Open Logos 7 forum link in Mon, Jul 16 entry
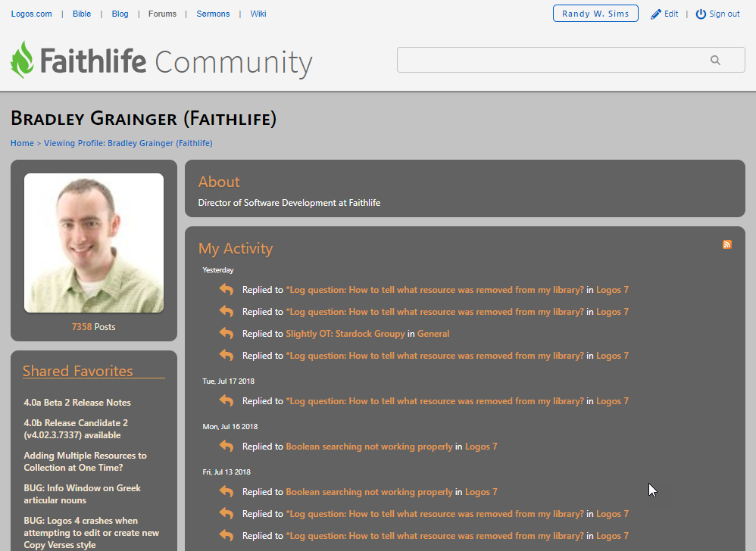This screenshot has height=551, width=756. click(481, 447)
